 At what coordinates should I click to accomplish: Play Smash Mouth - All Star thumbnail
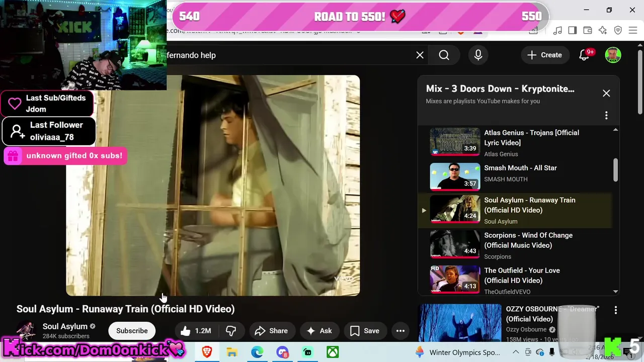click(x=455, y=177)
